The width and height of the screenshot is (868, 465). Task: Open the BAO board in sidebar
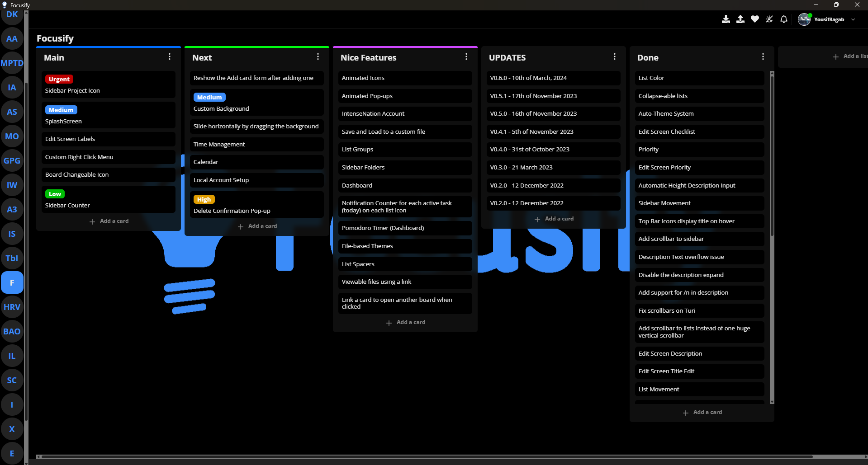[x=12, y=332]
